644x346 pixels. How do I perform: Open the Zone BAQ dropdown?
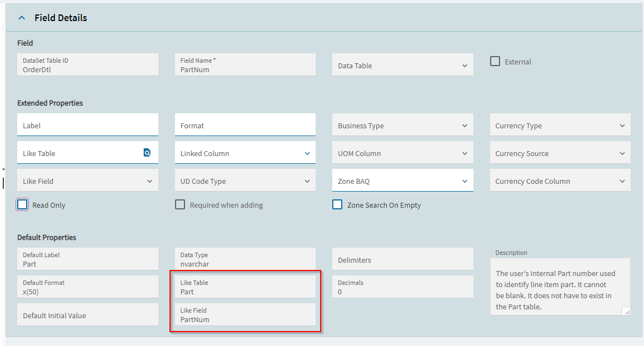click(x=402, y=180)
